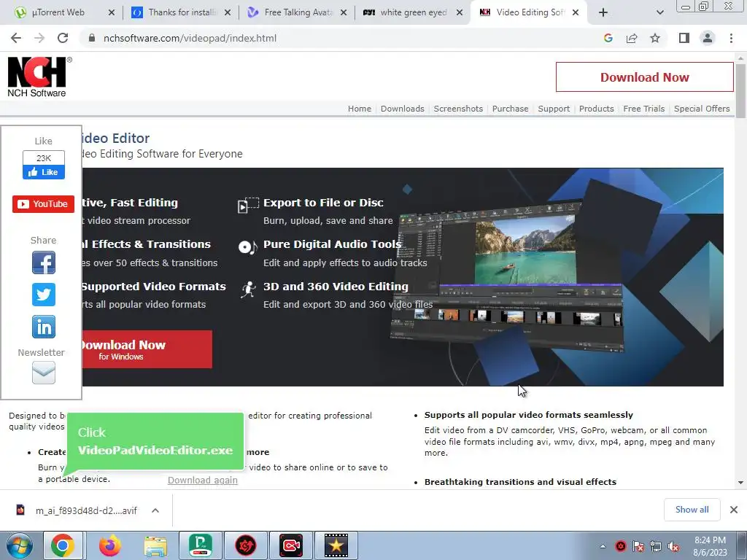Viewport: 747px width, 560px height.
Task: Expand the avif download options arrow
Action: [155, 510]
